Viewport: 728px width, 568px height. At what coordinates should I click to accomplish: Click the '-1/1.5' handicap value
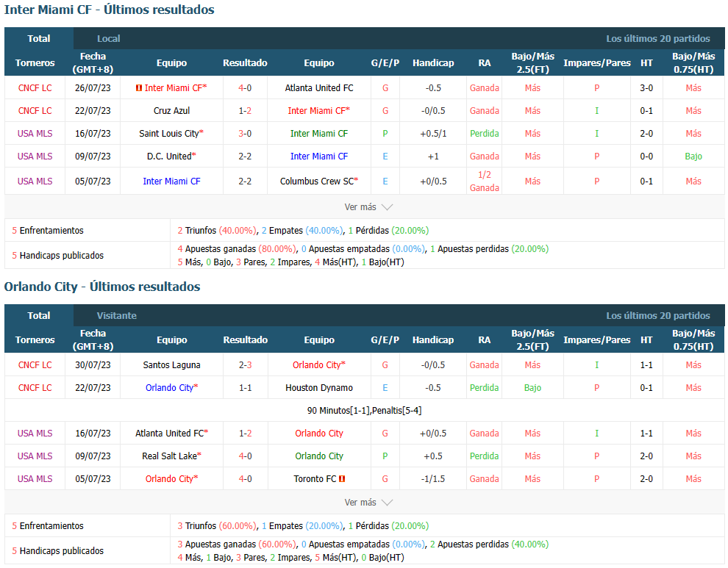point(433,479)
